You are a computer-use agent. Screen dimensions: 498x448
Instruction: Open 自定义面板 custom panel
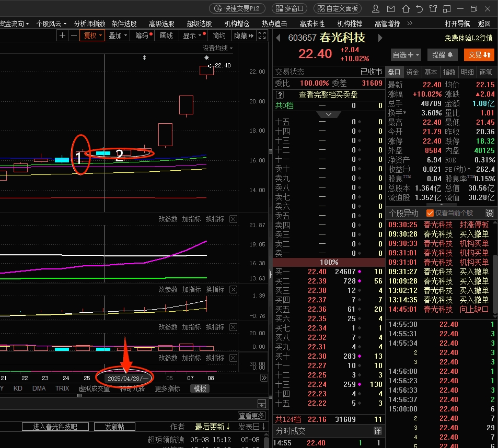click(338, 8)
